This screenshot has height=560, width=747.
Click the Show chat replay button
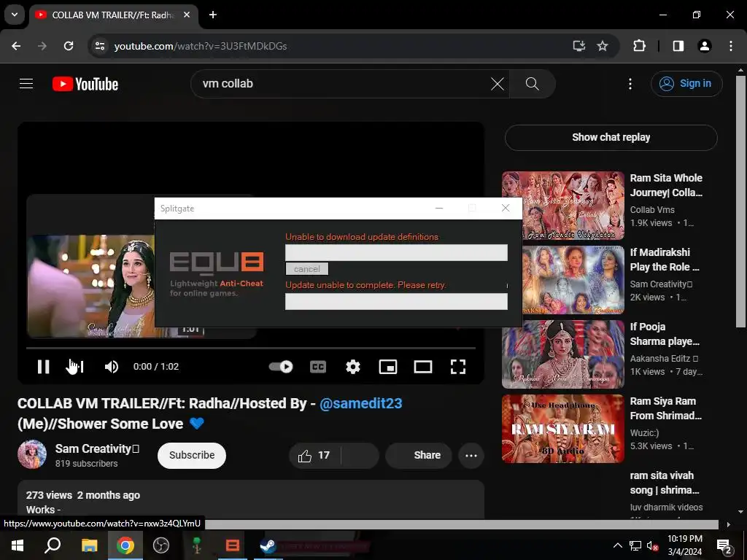[x=611, y=138]
